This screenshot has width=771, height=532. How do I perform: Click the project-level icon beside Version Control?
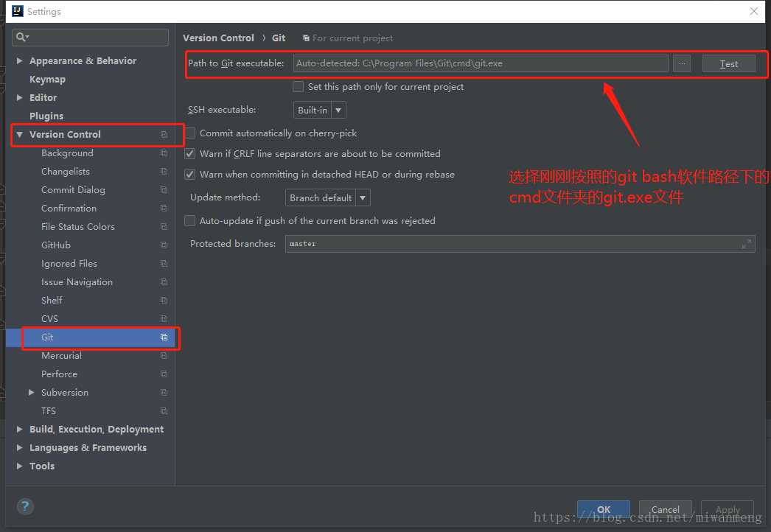pos(164,135)
